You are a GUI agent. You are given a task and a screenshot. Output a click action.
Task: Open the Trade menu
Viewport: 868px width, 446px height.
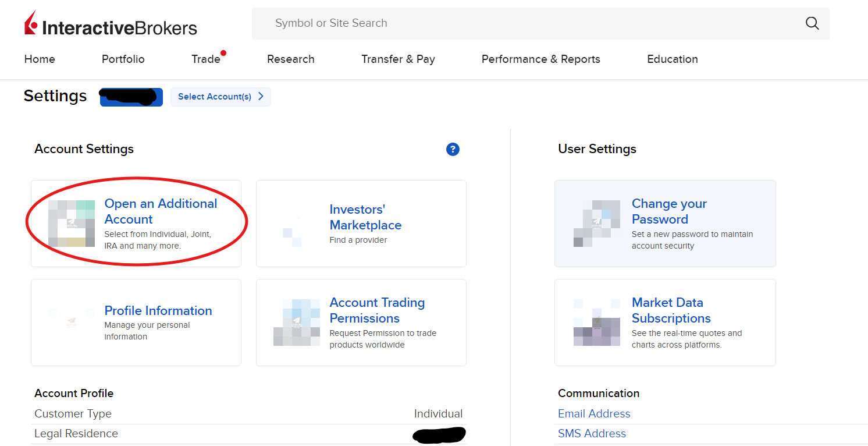[206, 59]
